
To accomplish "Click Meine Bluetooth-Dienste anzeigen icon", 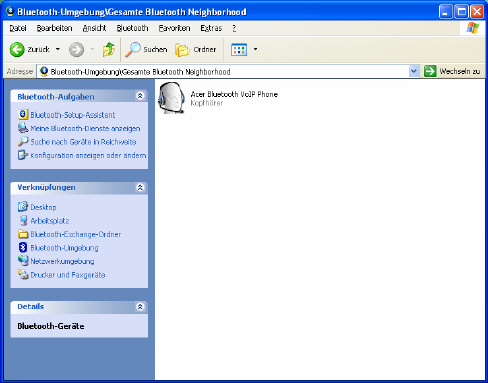I will 23,128.
